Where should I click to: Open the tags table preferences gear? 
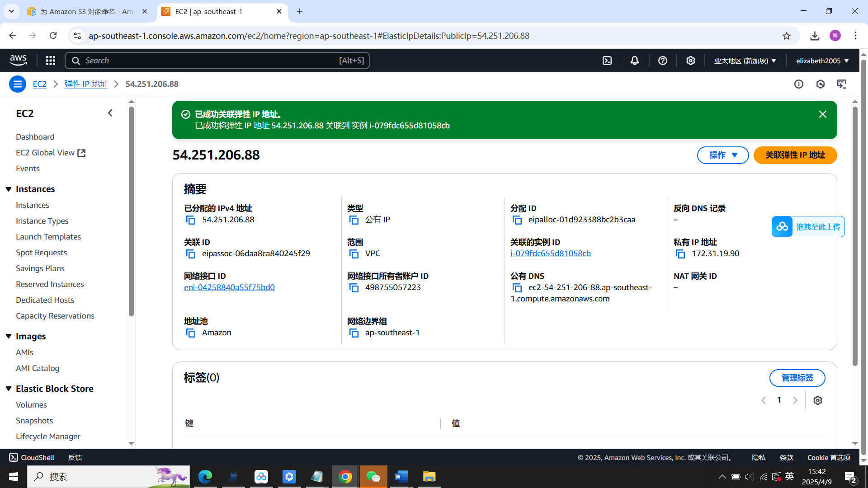[817, 400]
